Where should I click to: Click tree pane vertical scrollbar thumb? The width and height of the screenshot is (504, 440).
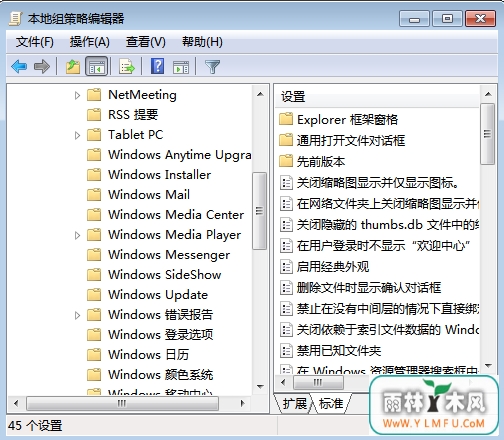tap(259, 211)
